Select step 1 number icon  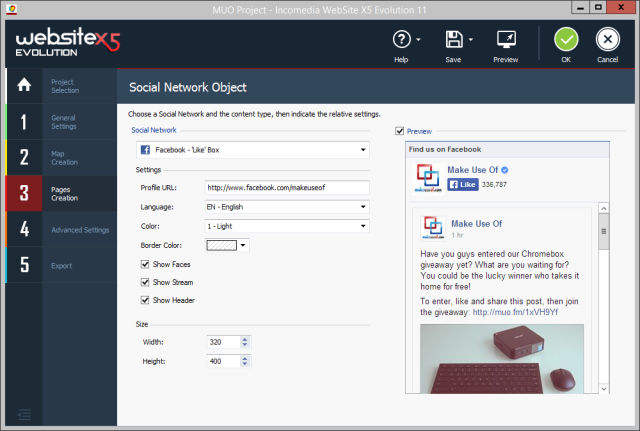24,122
